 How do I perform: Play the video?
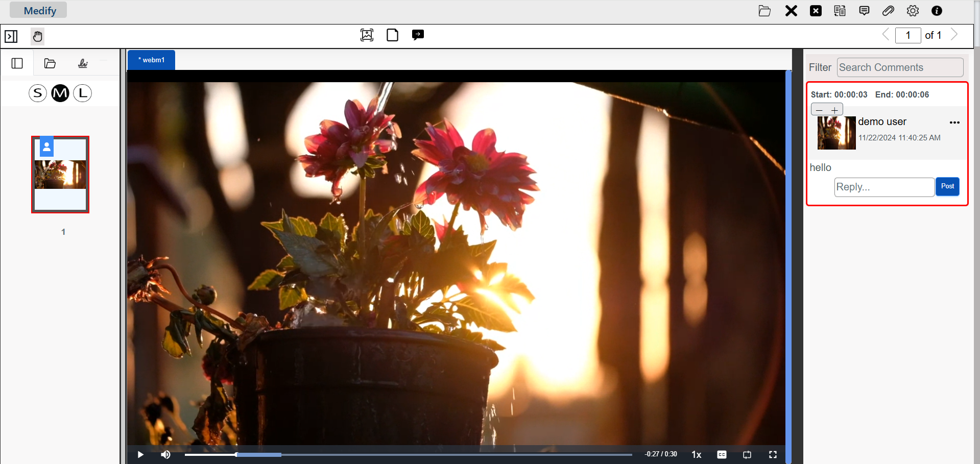(140, 454)
